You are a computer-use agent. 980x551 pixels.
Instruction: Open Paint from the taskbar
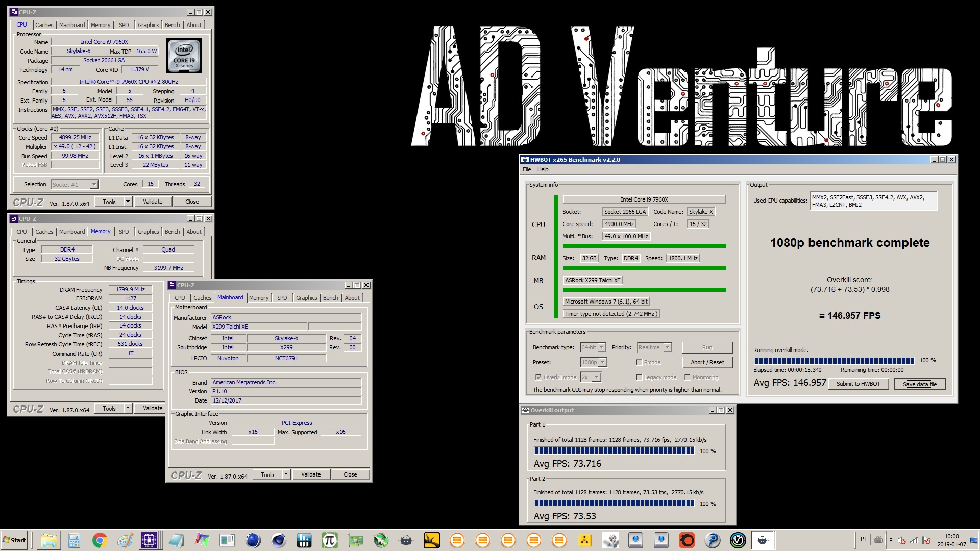coord(125,540)
